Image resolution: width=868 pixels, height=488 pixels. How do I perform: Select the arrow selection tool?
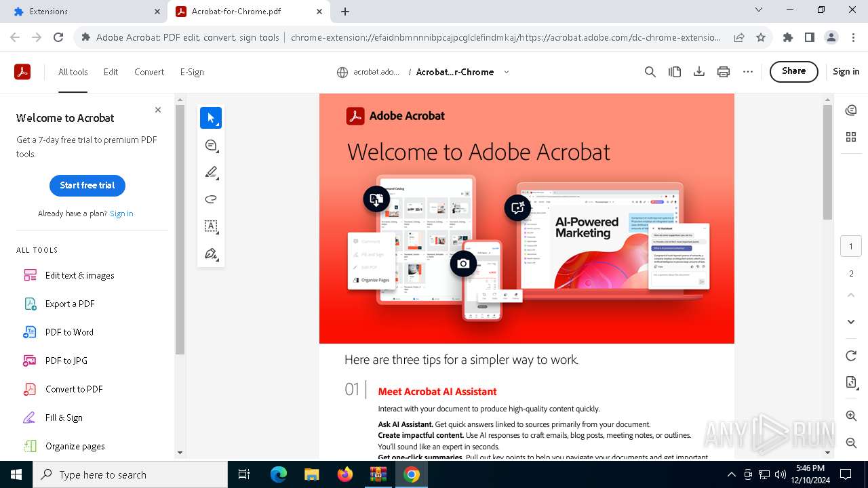[211, 118]
